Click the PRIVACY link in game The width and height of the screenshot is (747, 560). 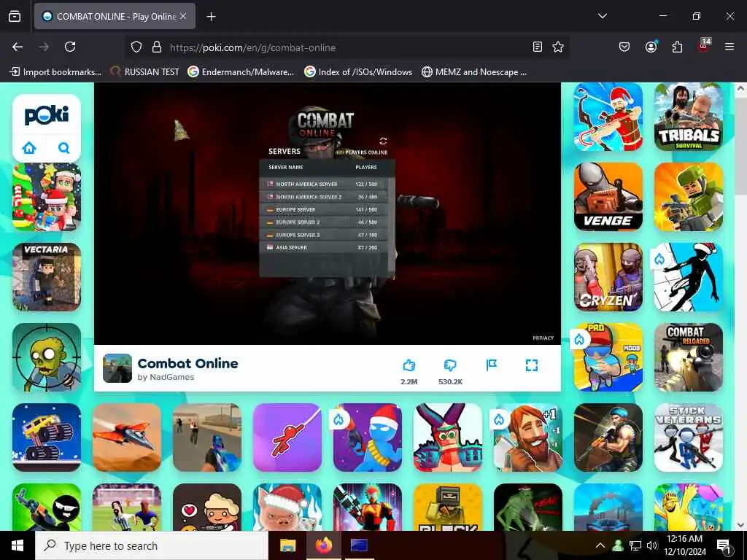pyautogui.click(x=543, y=338)
